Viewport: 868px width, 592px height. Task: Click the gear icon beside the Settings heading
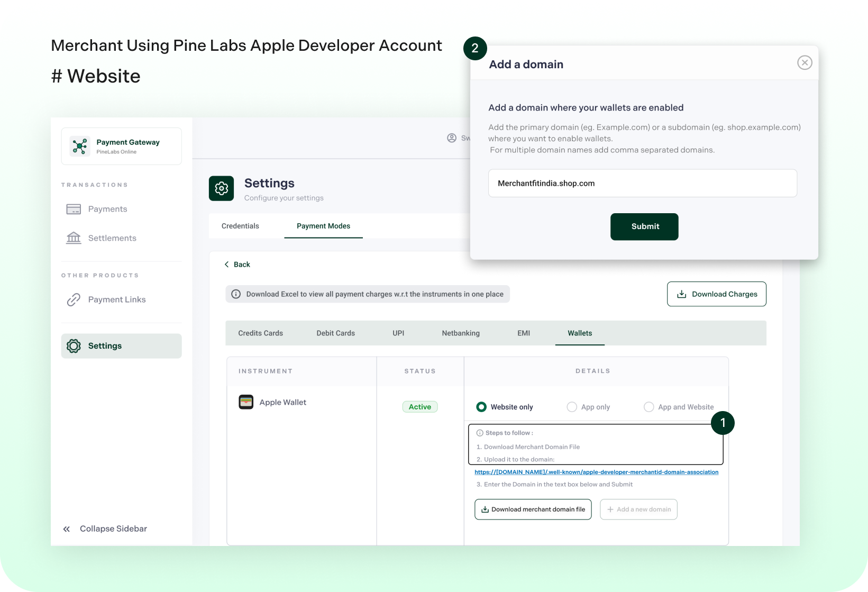pos(221,188)
